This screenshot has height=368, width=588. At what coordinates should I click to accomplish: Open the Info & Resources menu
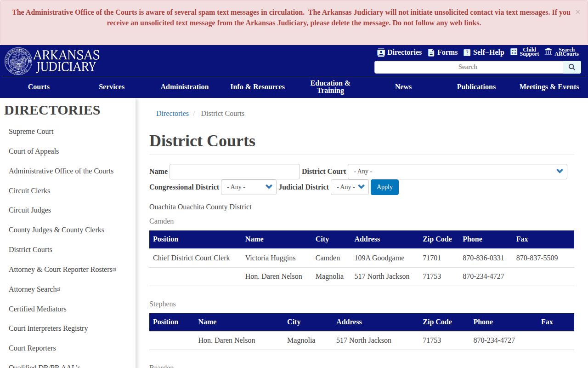point(258,87)
